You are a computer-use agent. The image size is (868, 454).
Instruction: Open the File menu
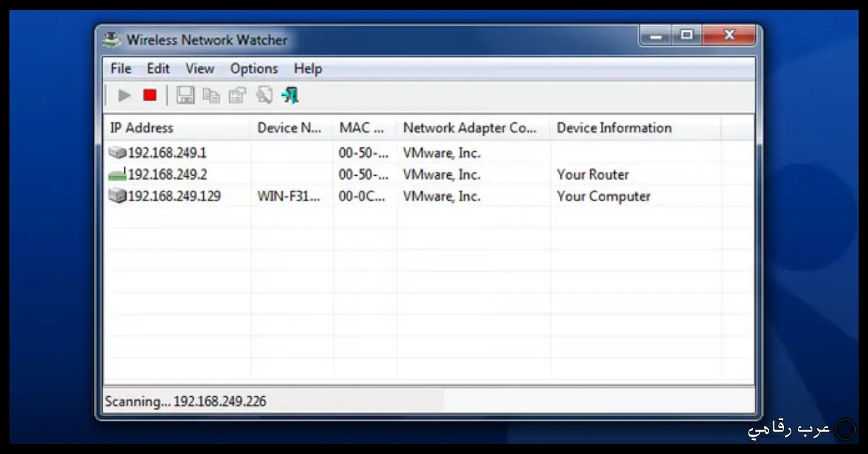[x=120, y=68]
